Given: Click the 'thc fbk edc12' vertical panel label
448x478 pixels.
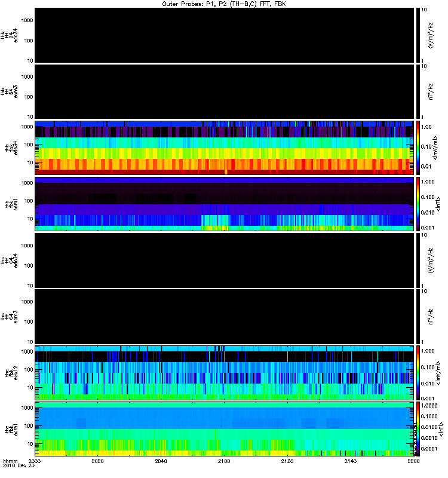Looking at the screenshot, I should pyautogui.click(x=11, y=373).
